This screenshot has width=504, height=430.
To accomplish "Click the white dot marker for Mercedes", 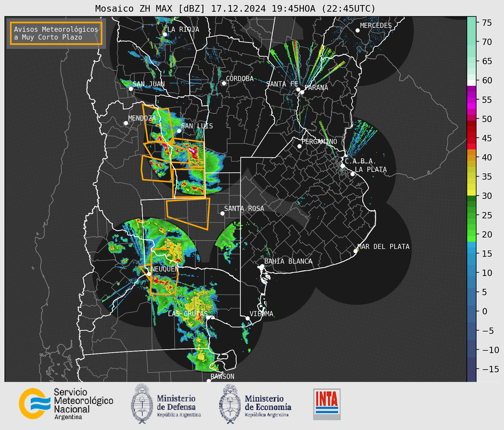I will pyautogui.click(x=358, y=31).
